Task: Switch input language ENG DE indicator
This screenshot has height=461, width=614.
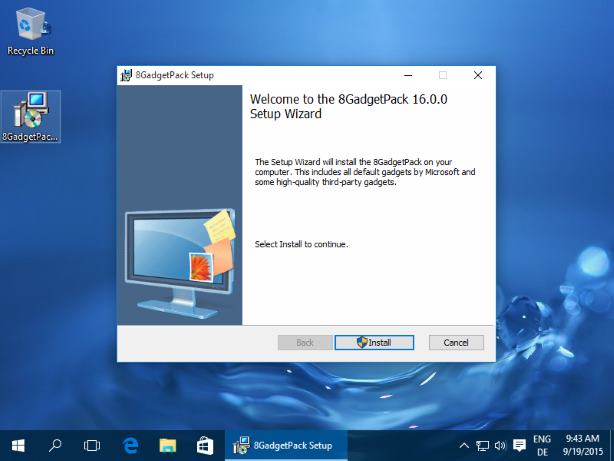Action: coord(542,445)
